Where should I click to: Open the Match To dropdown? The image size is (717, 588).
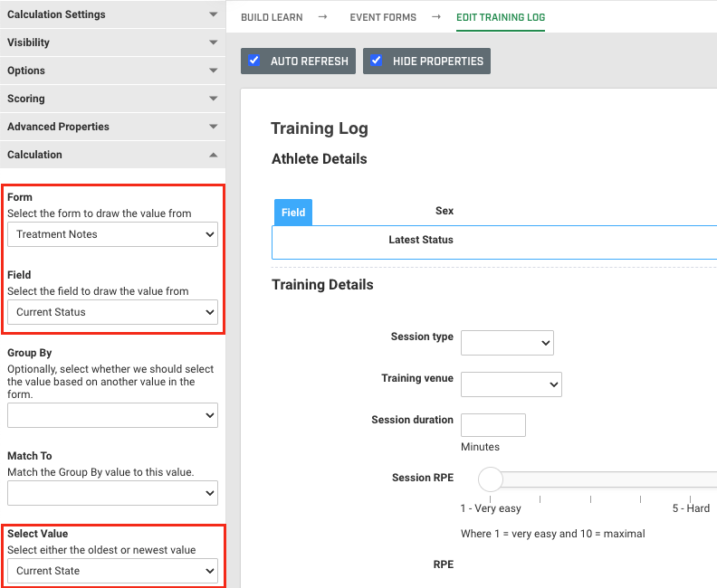point(112,493)
